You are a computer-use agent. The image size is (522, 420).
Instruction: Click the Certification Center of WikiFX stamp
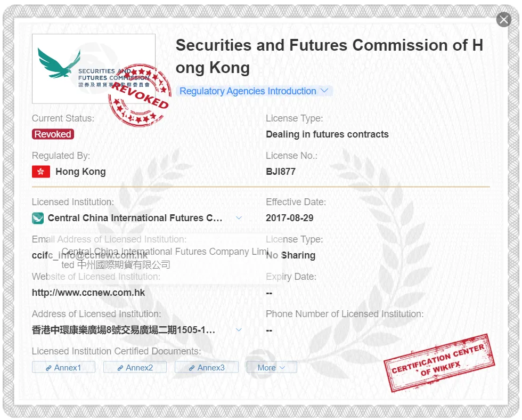pyautogui.click(x=439, y=363)
